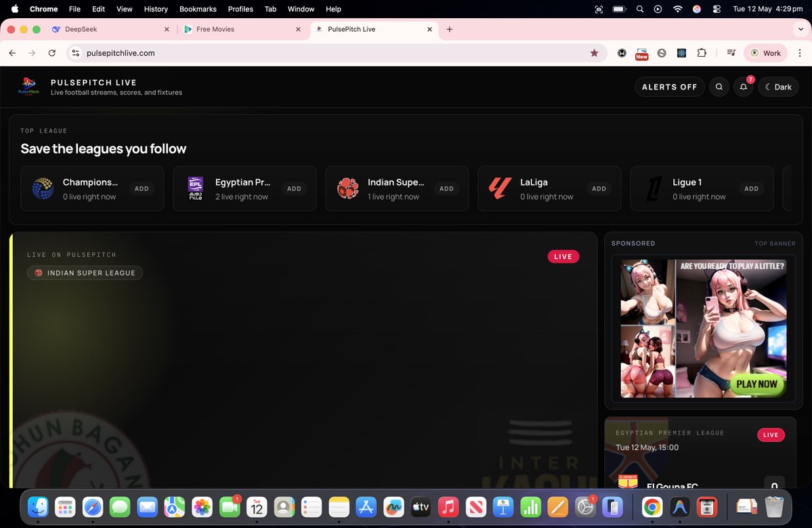Open Chrome three-dot menu
The height and width of the screenshot is (528, 812).
tap(800, 53)
